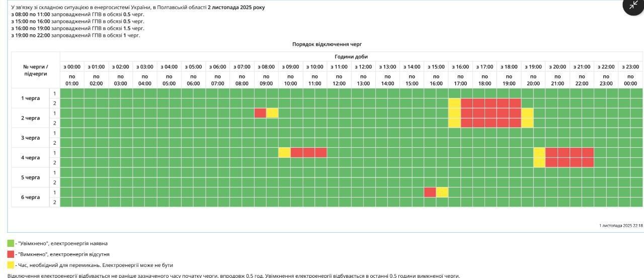The width and height of the screenshot is (644, 278).
Task: Click the "№ черги / підчерги" header cell
Action: pyautogui.click(x=35, y=70)
